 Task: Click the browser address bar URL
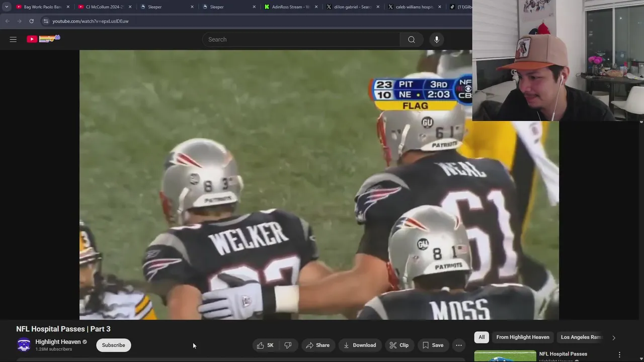(91, 21)
